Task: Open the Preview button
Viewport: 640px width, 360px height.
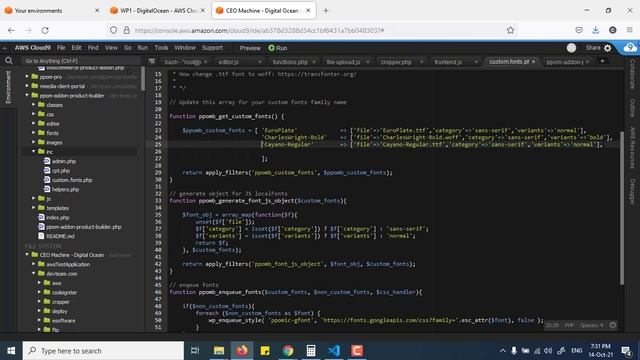Action: [x=250, y=48]
